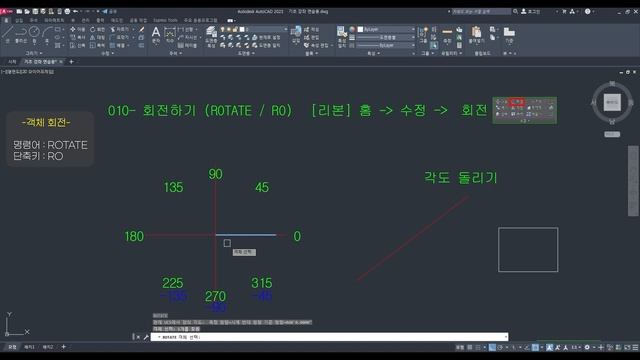Click the Share (공유) button
Screen dimensions: 640x360
pyautogui.click(x=109, y=11)
